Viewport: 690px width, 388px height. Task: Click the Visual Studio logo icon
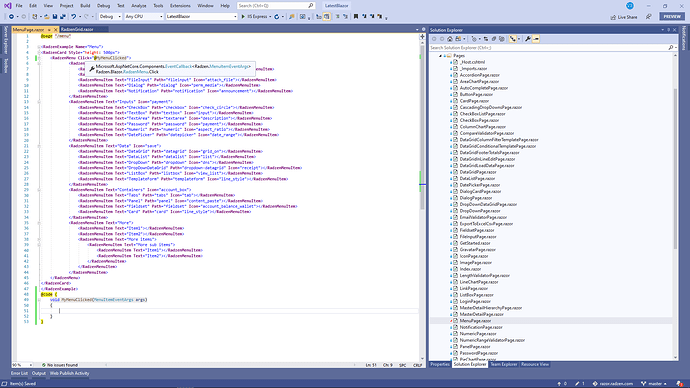point(7,6)
